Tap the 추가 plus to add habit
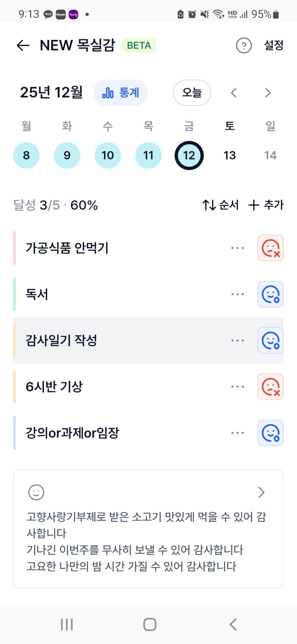 point(254,205)
